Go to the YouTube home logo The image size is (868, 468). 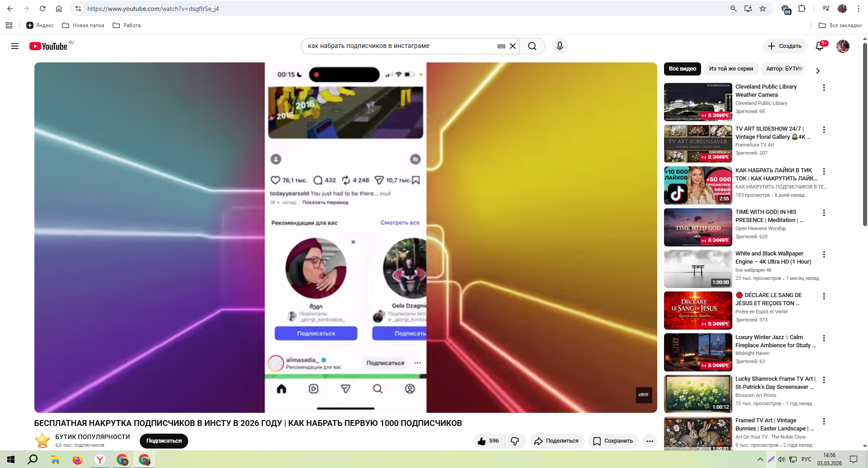[48, 46]
